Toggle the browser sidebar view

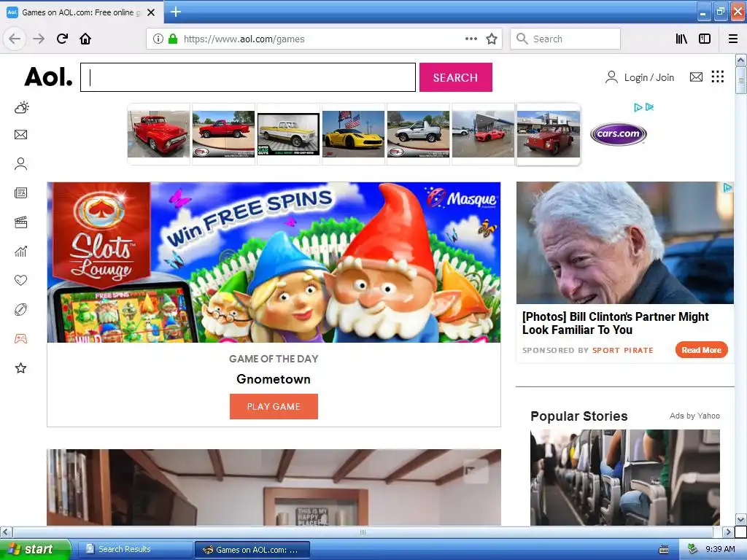pyautogui.click(x=705, y=39)
